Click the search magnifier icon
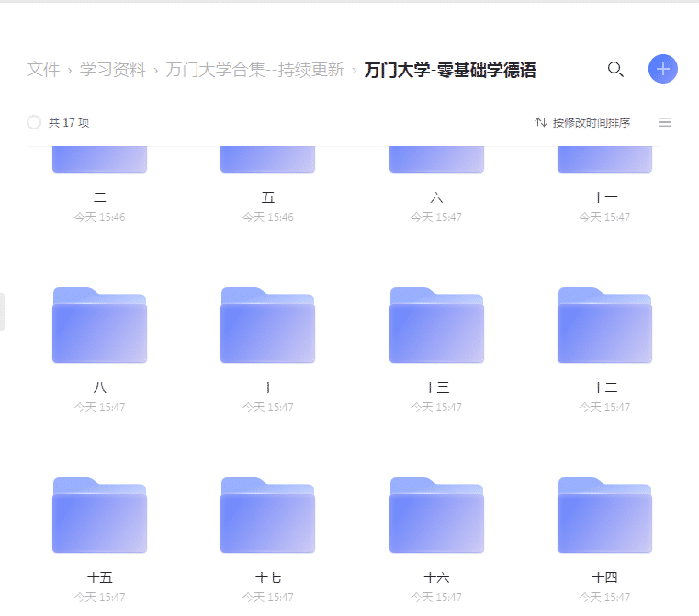Viewport: 699px width, 616px height. tap(615, 69)
